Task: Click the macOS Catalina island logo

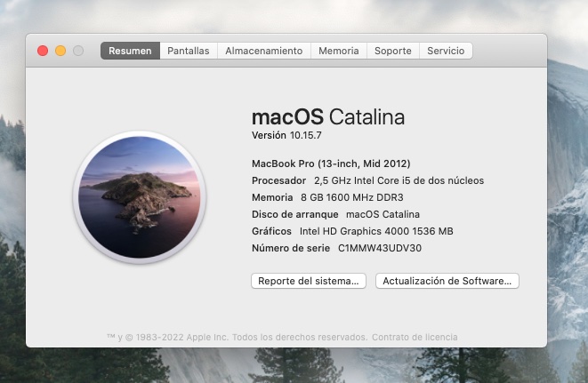Action: pos(139,197)
